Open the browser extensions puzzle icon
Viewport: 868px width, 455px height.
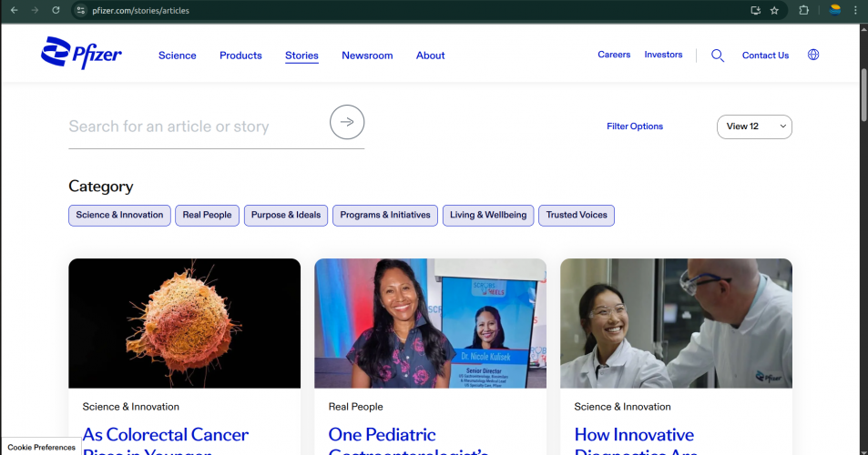803,10
